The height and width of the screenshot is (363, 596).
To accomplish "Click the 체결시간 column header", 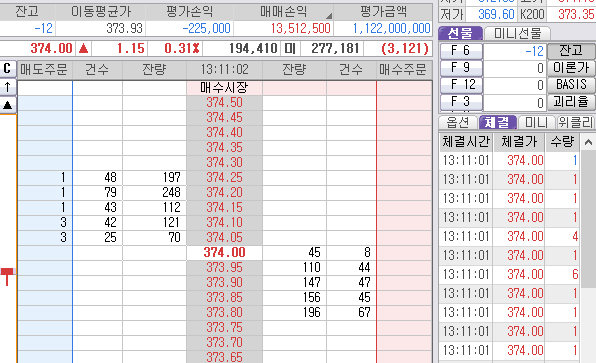I will click(466, 142).
